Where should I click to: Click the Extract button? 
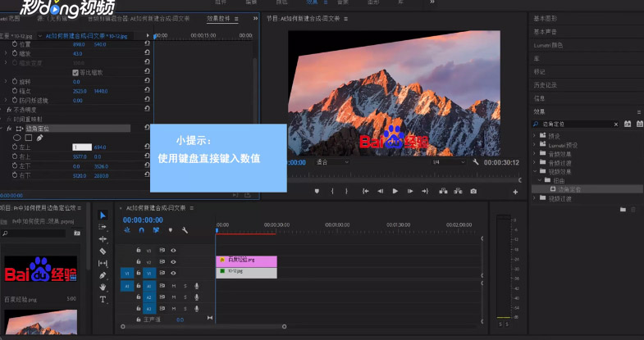point(458,191)
